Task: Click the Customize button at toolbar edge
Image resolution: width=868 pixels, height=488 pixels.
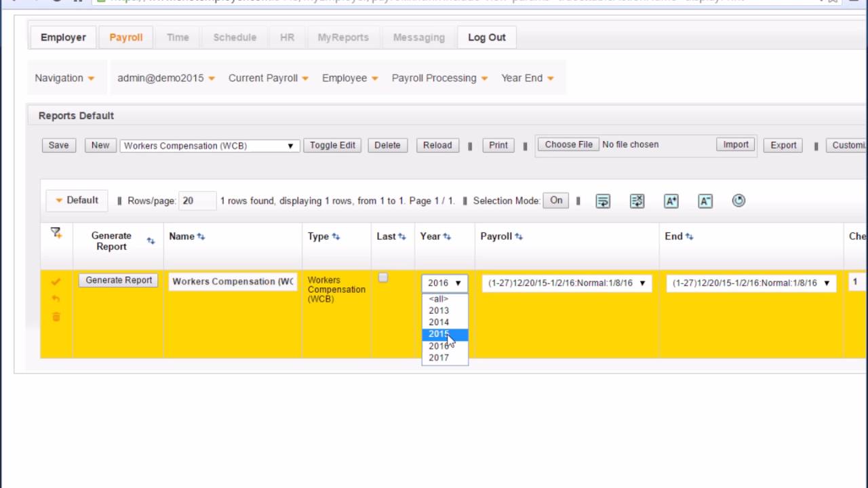Action: point(847,145)
